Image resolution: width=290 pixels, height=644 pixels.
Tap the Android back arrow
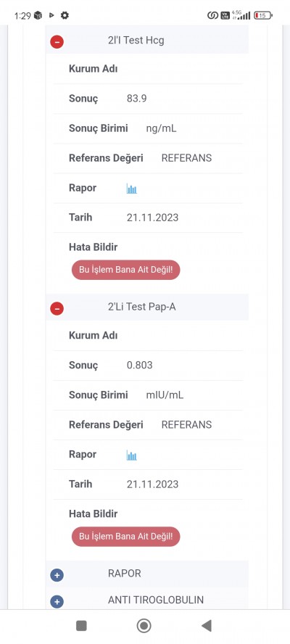pos(206,626)
